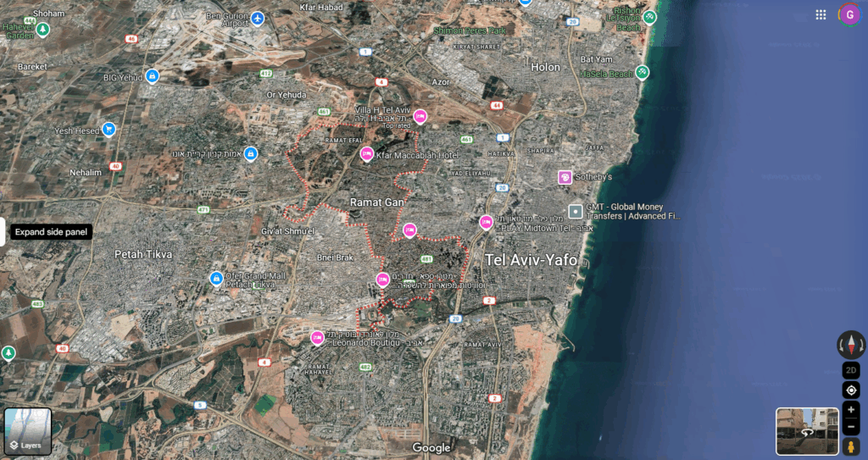Open the HaSela Beach marker
Image resolution: width=868 pixels, height=460 pixels.
[x=643, y=73]
